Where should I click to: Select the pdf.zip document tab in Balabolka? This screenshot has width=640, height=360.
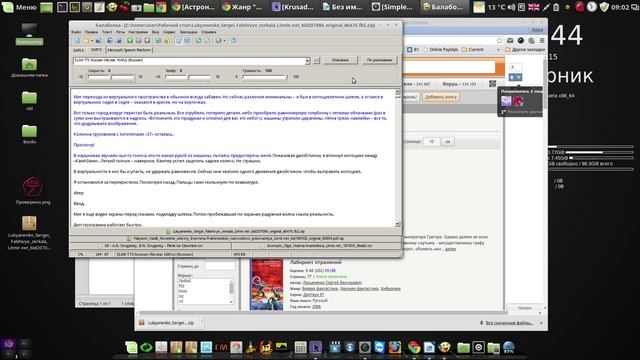tap(236, 238)
